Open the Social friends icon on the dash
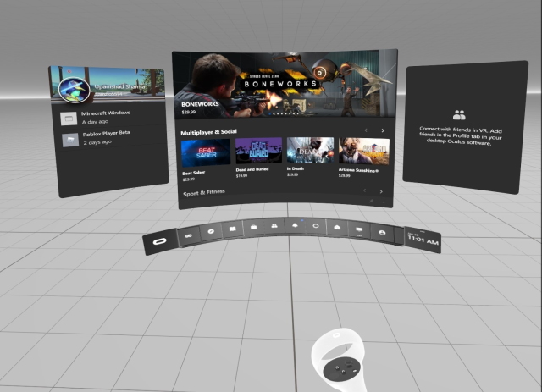Viewport: 542px width, 392px height. (x=274, y=227)
